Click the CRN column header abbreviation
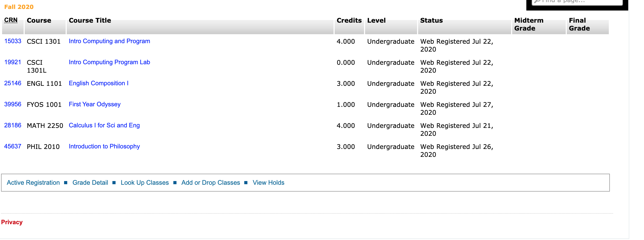The height and width of the screenshot is (240, 644). (x=11, y=20)
